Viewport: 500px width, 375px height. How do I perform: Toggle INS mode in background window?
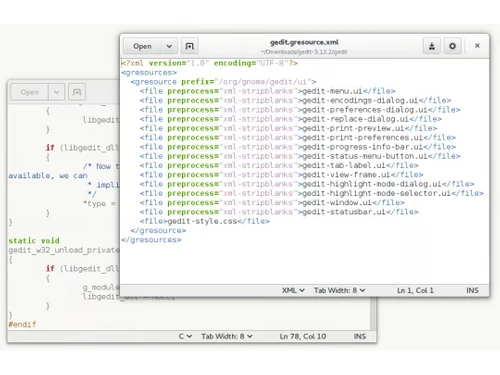coord(360,336)
